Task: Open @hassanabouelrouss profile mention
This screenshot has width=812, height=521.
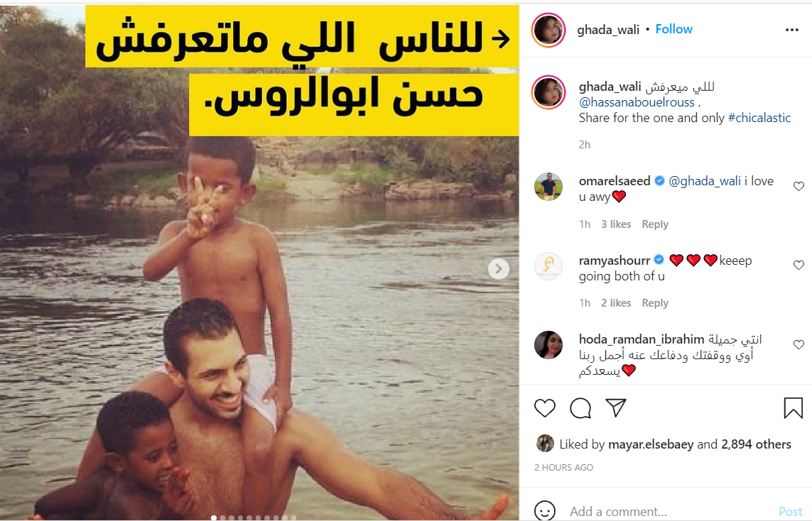Action: coord(637,102)
